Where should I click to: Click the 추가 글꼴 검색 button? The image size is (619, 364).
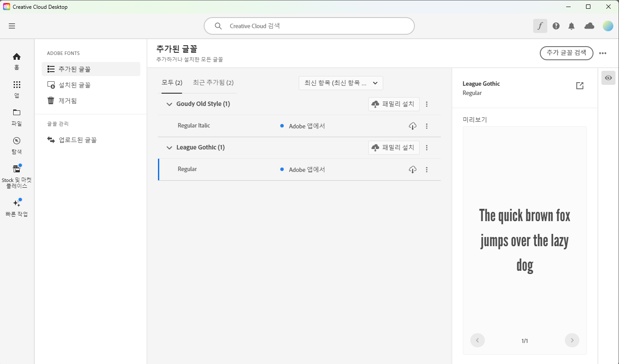point(567,53)
